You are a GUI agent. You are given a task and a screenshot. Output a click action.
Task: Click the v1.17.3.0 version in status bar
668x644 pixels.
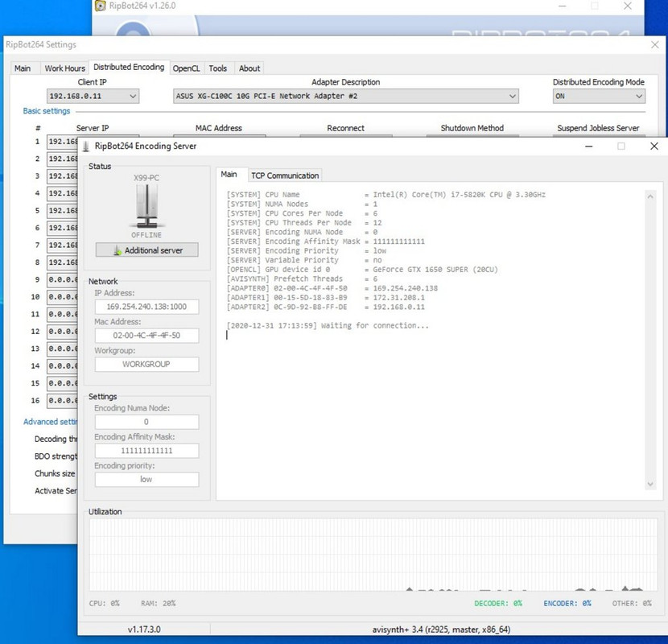pyautogui.click(x=144, y=629)
